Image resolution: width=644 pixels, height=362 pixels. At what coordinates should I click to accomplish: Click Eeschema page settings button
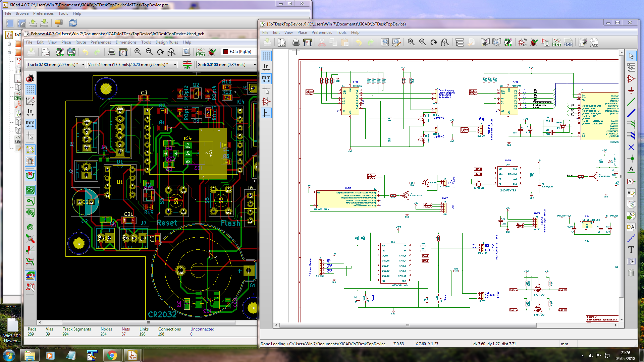tap(282, 42)
